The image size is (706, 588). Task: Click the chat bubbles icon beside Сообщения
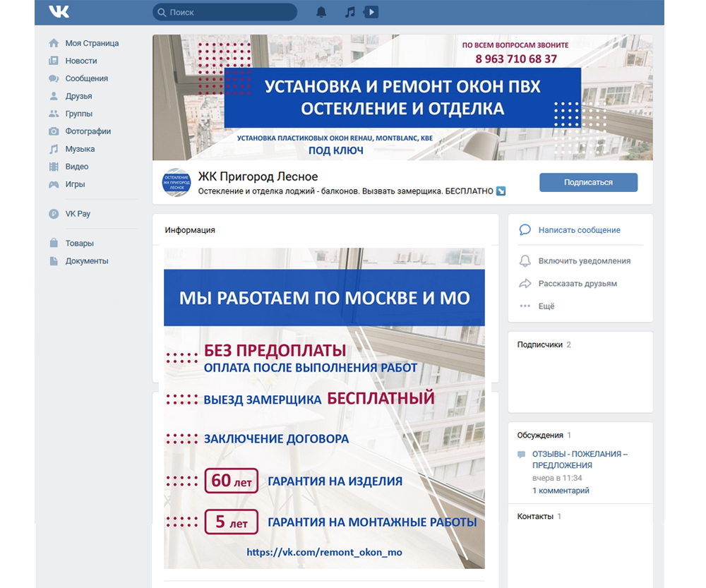(54, 78)
